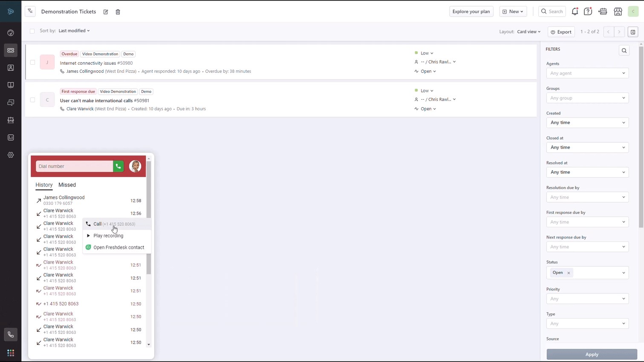Tick the checkbox for international calls ticket

point(32,100)
